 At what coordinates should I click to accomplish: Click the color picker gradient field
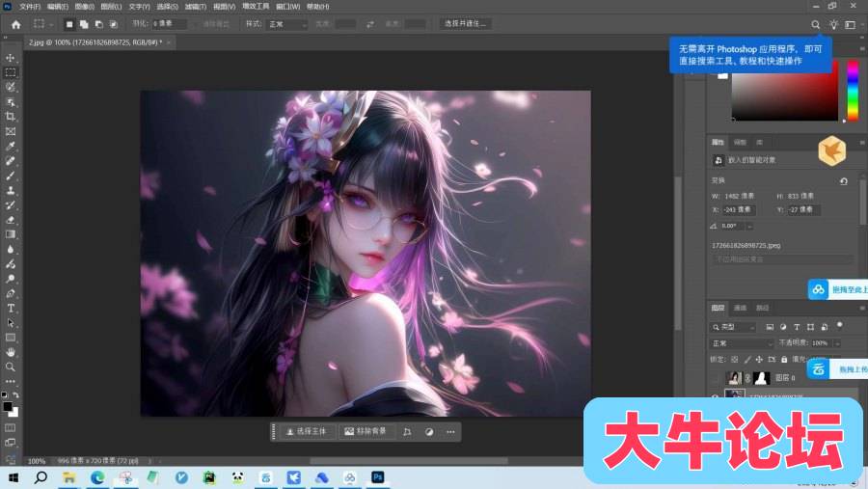785,95
